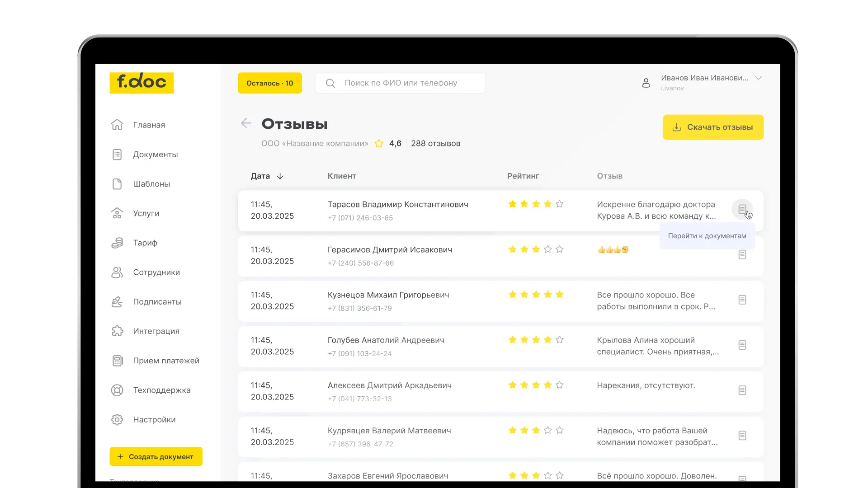This screenshot has height=488, width=868.
Task: Click the Перейти к документам tooltip
Action: coord(707,236)
